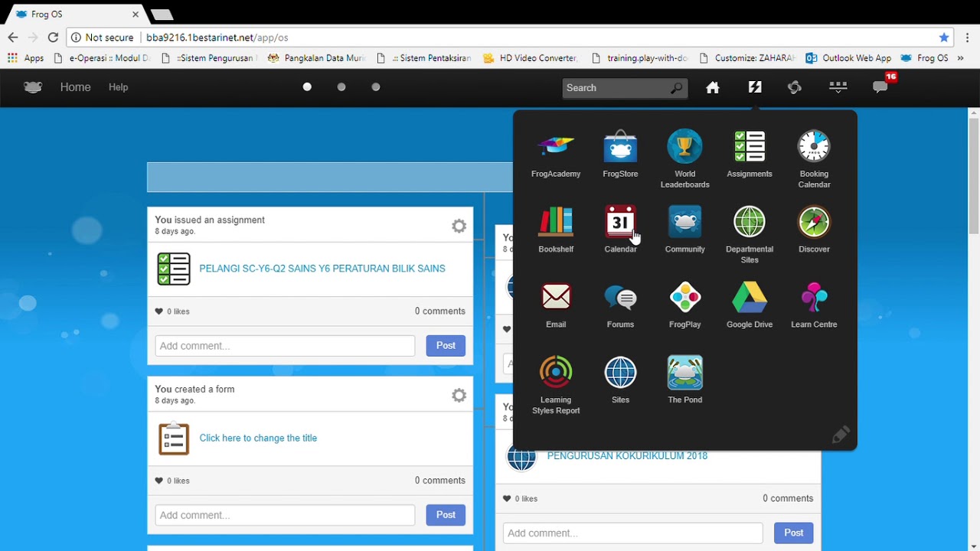Click comment box under KOKURIKULUM post
Screen dimensions: 980x551
[632, 533]
